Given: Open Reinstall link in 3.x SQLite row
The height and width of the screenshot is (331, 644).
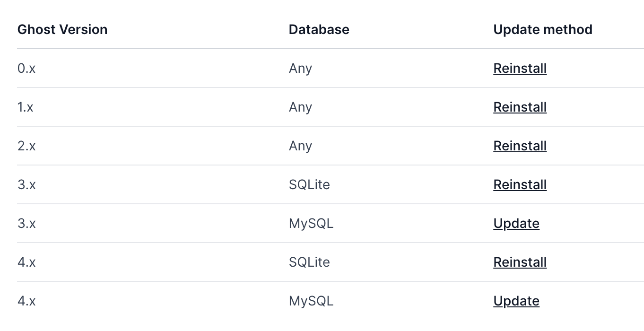Looking at the screenshot, I should [520, 184].
